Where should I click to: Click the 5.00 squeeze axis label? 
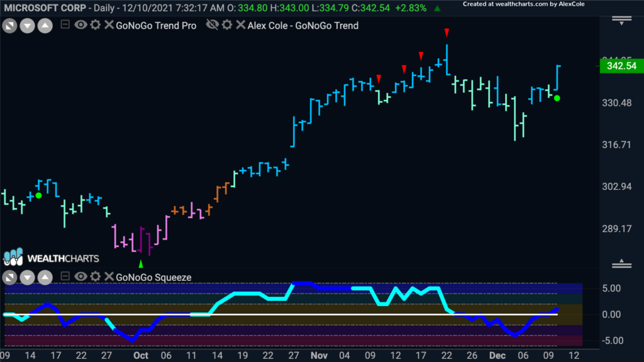[611, 288]
